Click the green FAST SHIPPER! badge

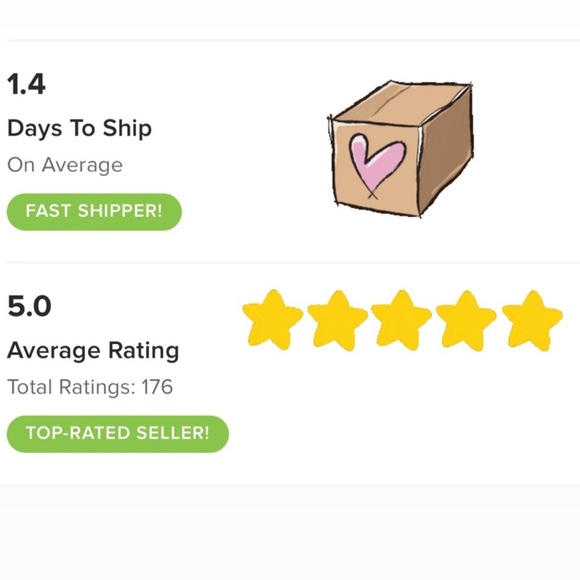click(94, 212)
